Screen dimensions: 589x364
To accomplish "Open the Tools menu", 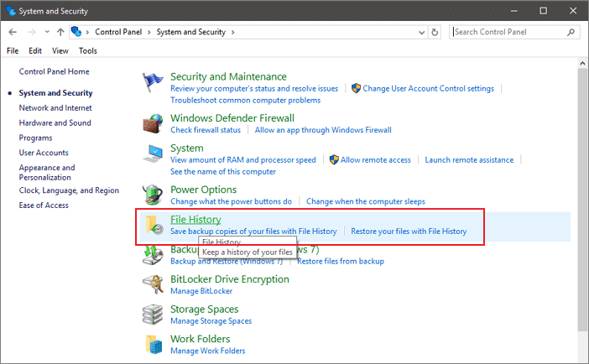I will pyautogui.click(x=88, y=50).
